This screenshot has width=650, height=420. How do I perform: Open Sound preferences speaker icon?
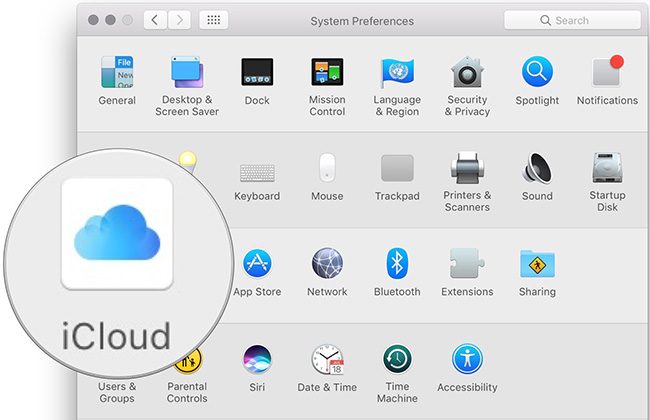537,168
